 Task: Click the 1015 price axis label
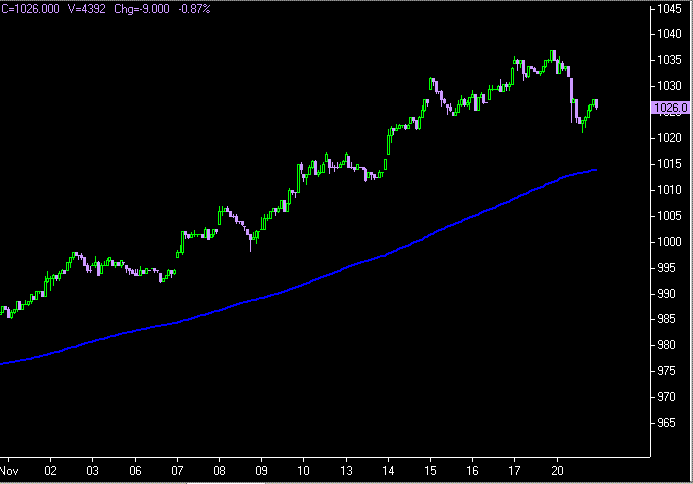669,164
